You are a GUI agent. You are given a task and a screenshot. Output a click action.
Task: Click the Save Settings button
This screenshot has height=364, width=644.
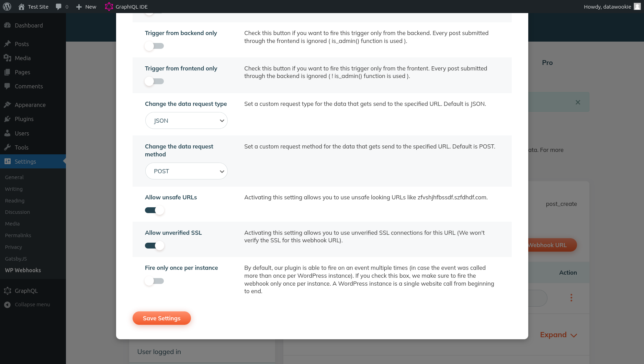(161, 318)
